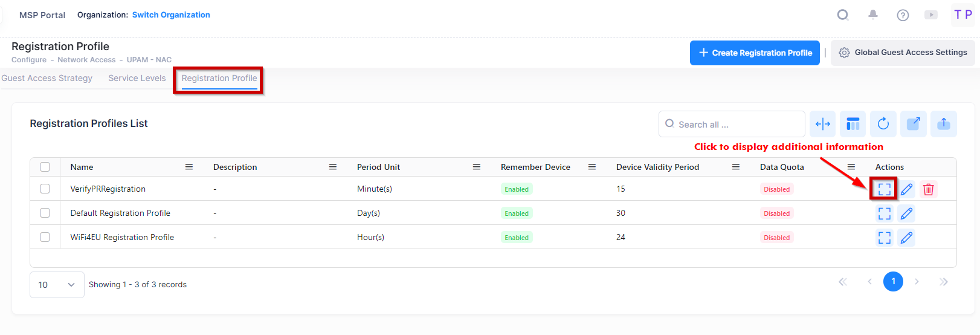Screen dimensions: 980x335
Task: Expand details for VerifyPRRegistration profile
Action: [884, 189]
